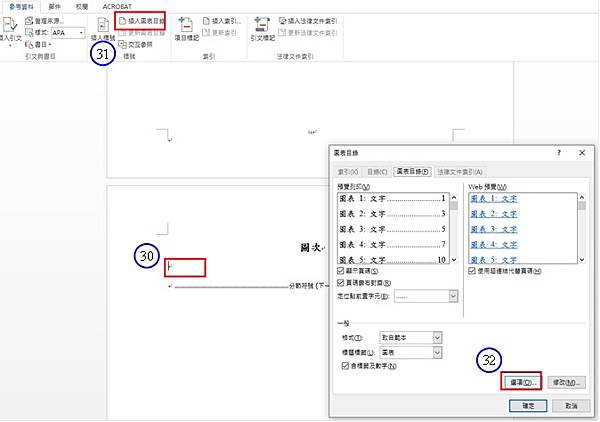Click print preview scrollbar up arrow
This screenshot has height=422, width=600.
(454, 197)
